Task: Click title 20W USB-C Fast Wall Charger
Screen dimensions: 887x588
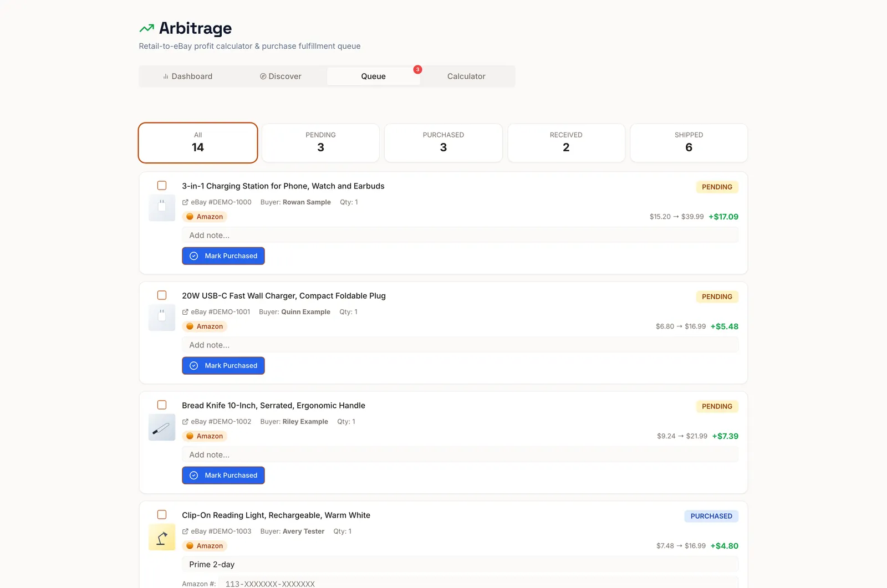Action: click(284, 296)
